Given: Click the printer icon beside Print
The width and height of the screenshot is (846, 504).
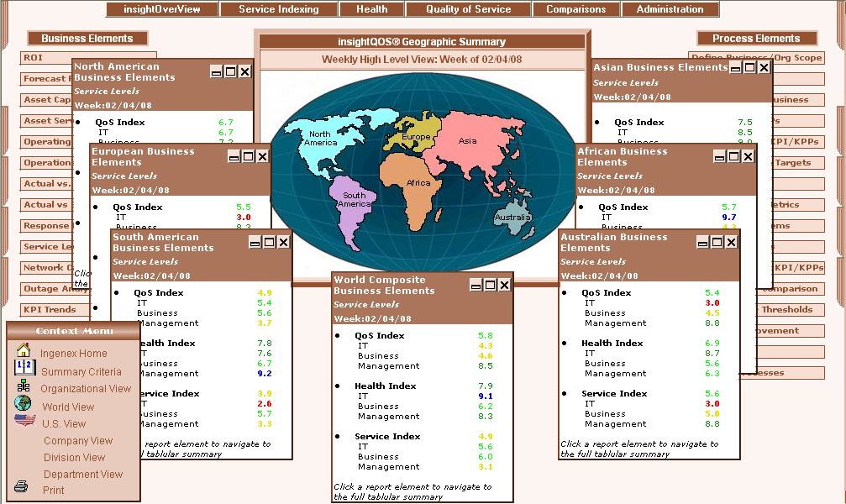Looking at the screenshot, I should (x=22, y=487).
